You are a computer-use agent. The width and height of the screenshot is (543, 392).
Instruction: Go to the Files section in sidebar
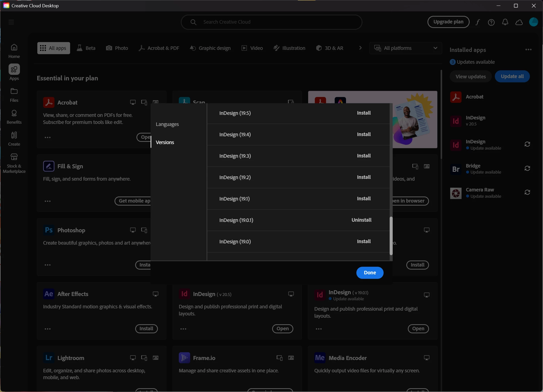pyautogui.click(x=14, y=95)
